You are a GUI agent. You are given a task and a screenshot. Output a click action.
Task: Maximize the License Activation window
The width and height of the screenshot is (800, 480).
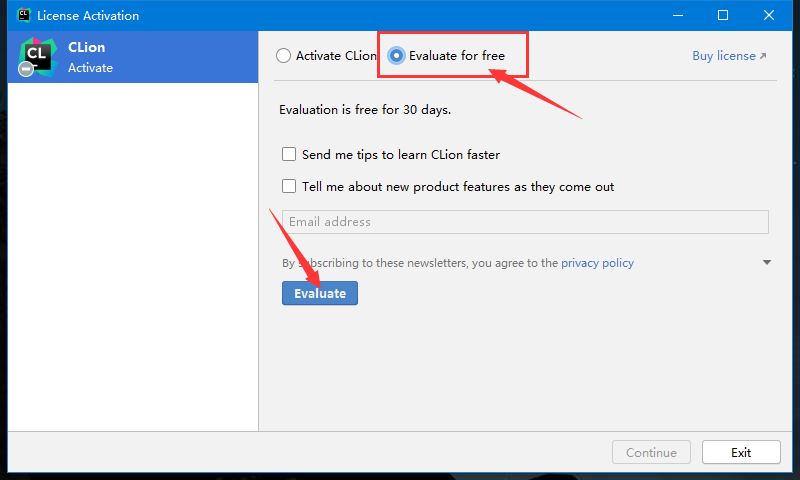click(x=722, y=15)
